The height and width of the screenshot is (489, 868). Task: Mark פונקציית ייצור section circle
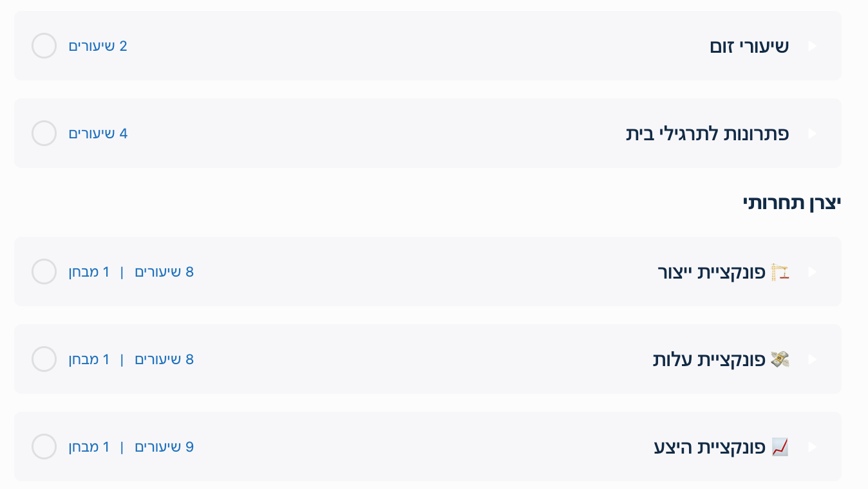tap(44, 272)
